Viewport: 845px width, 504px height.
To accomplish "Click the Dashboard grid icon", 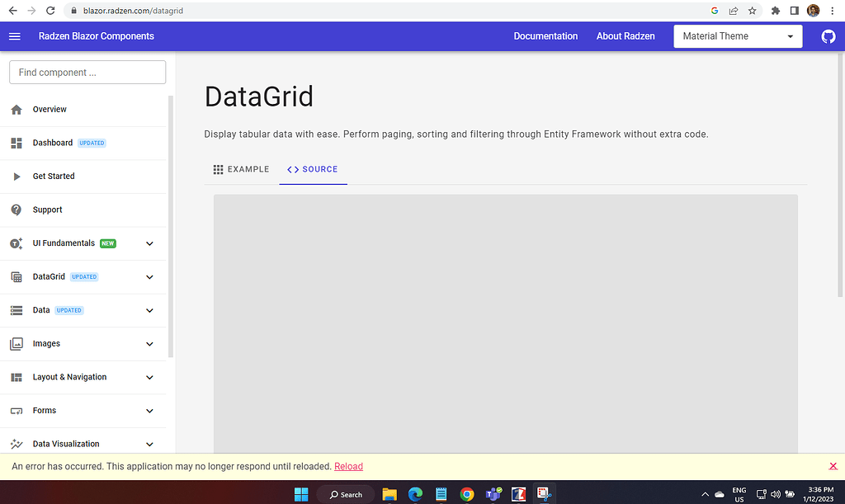I will click(x=17, y=143).
